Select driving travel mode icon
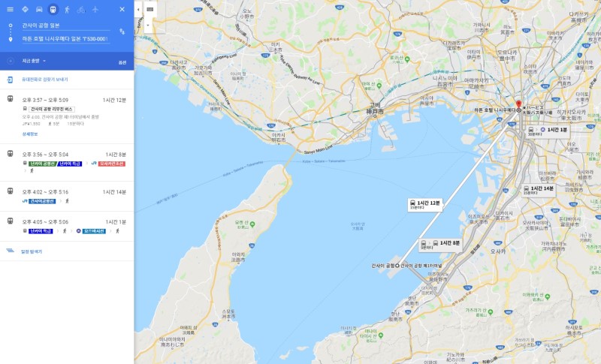Viewport: 601px width, 364px height. (39, 9)
